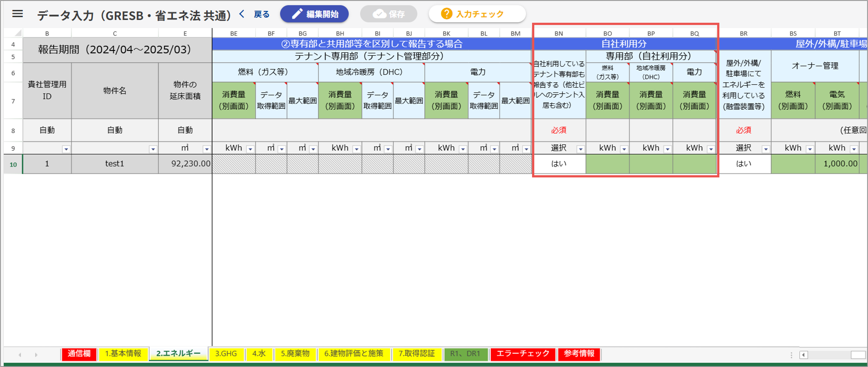This screenshot has height=367, width=868.
Task: Click the pencil 編集開始 edit button
Action: coord(314,14)
